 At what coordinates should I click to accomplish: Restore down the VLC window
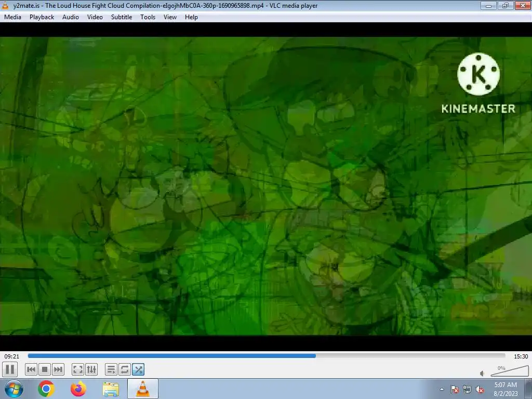[505, 5]
